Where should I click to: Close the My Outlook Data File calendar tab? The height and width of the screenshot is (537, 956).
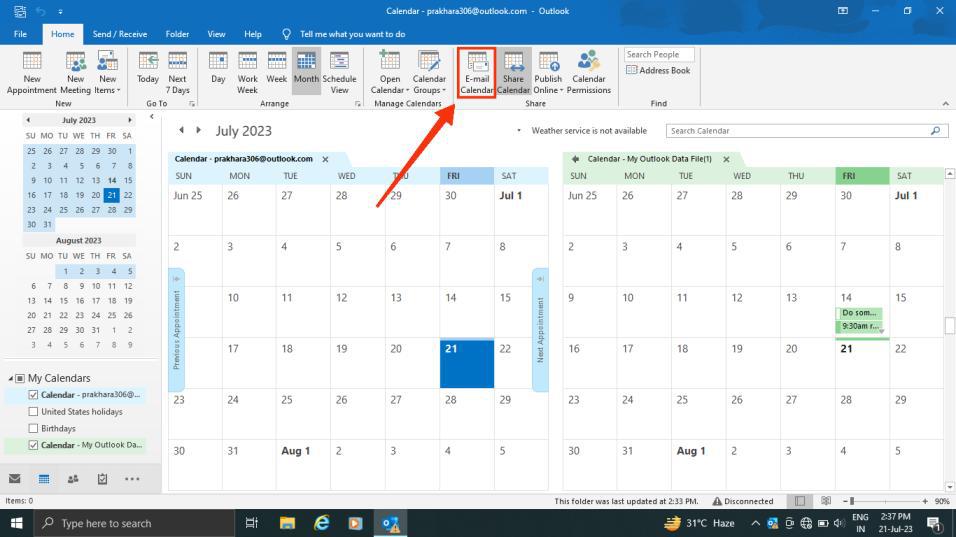coord(726,159)
